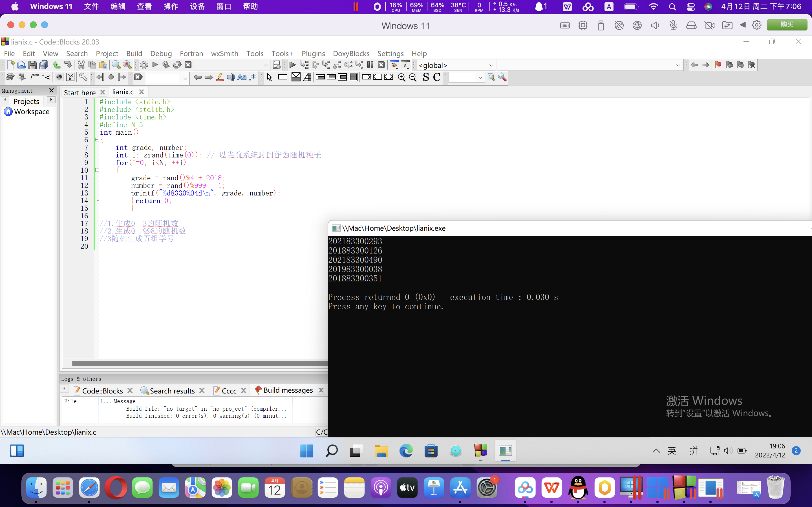This screenshot has width=812, height=507.
Task: Collapse the fold marker at line 10
Action: tap(97, 170)
